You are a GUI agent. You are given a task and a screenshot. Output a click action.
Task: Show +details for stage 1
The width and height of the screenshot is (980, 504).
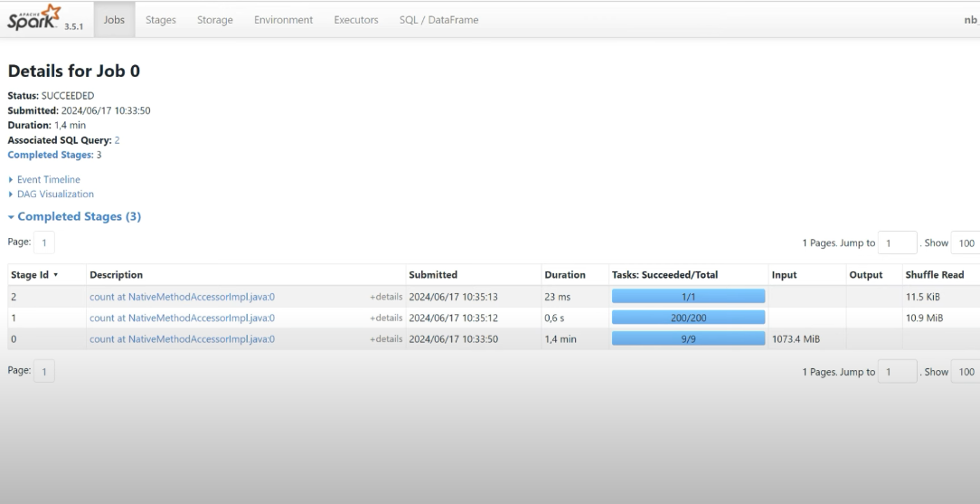point(385,319)
